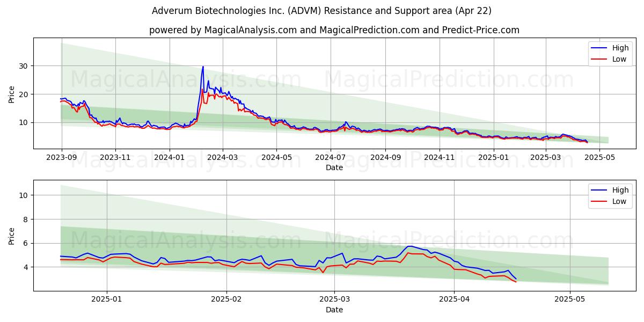
Task: Click the 2024-01 tick label
Action: (x=170, y=157)
